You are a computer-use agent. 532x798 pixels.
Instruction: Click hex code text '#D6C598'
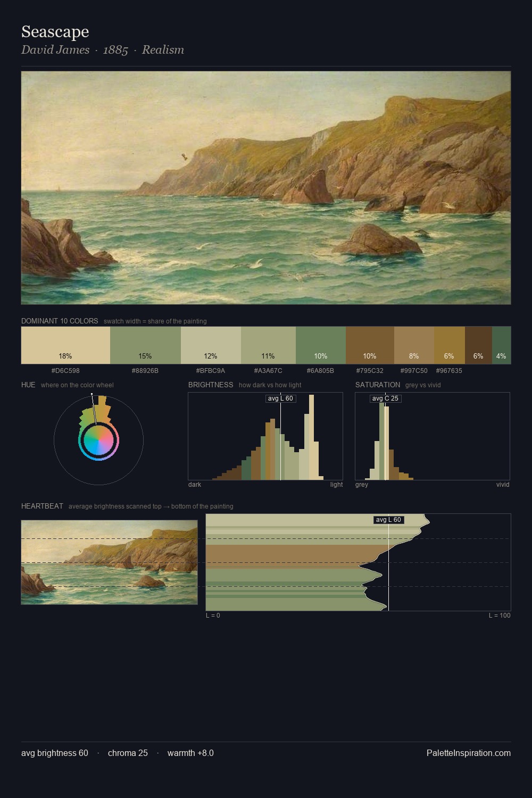[65, 371]
